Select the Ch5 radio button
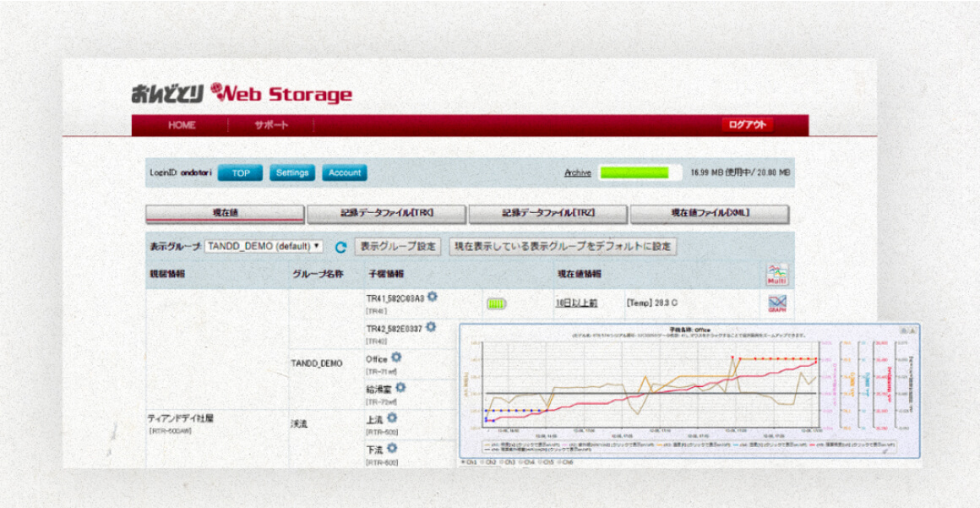This screenshot has height=508, width=980. (540, 462)
